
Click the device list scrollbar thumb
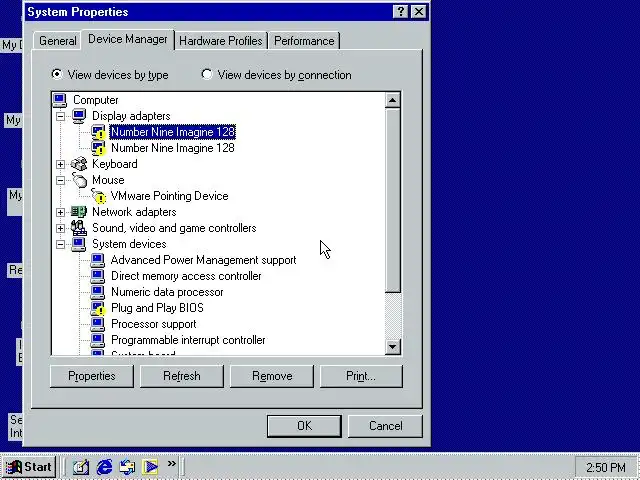(393, 200)
